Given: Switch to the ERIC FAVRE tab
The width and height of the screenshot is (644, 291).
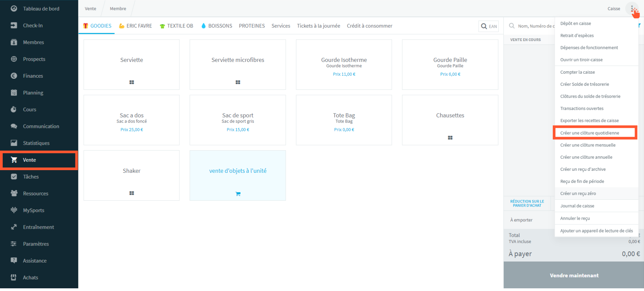Looking at the screenshot, I should tap(136, 26).
